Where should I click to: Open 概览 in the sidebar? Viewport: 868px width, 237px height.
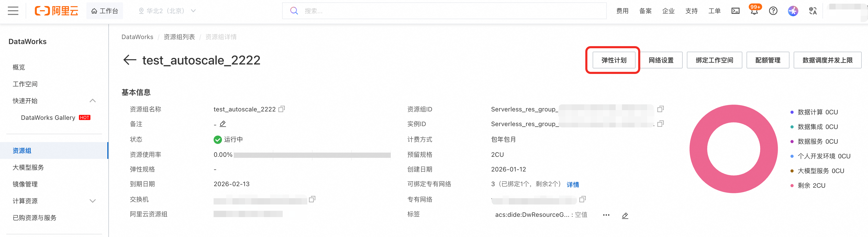click(x=19, y=67)
